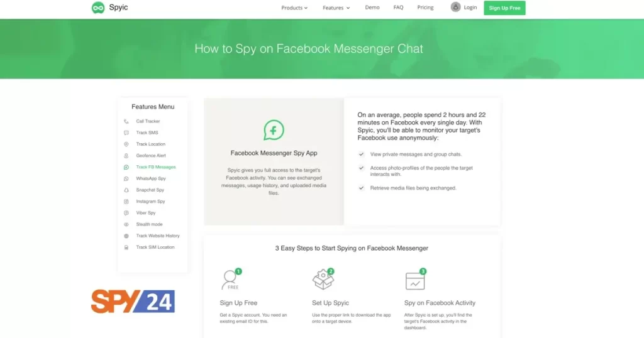Click the Instagram Spy camera icon

click(x=126, y=202)
